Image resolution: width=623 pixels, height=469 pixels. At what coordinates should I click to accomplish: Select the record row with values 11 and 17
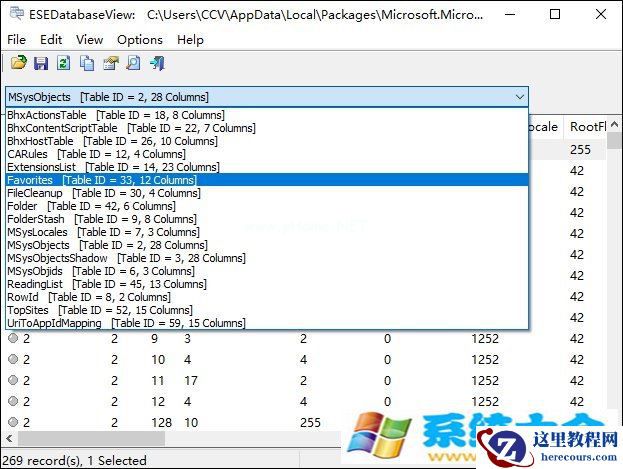[x=306, y=381]
